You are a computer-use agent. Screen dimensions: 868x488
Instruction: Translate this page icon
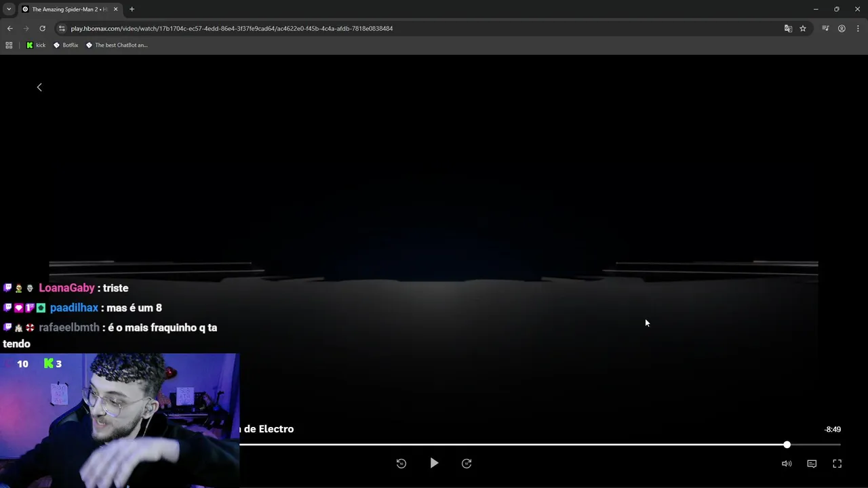(x=788, y=28)
